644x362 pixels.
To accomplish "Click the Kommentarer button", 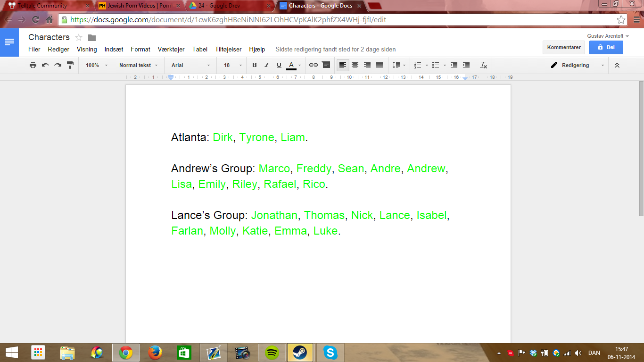I will coord(564,47).
